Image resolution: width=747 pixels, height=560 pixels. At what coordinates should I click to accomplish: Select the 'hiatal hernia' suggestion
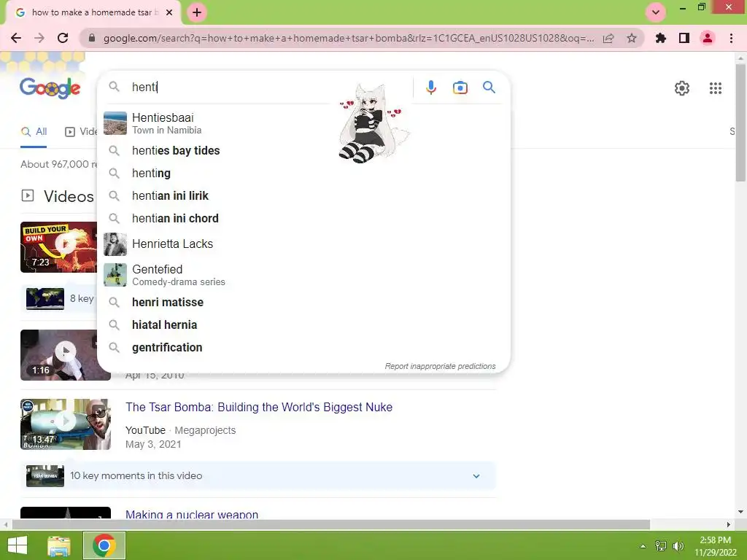pos(303,324)
